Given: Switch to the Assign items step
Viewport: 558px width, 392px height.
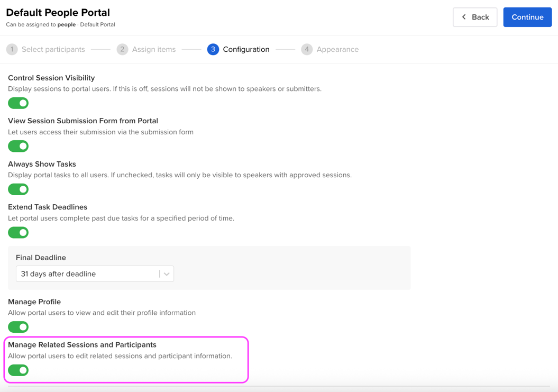Looking at the screenshot, I should 154,49.
